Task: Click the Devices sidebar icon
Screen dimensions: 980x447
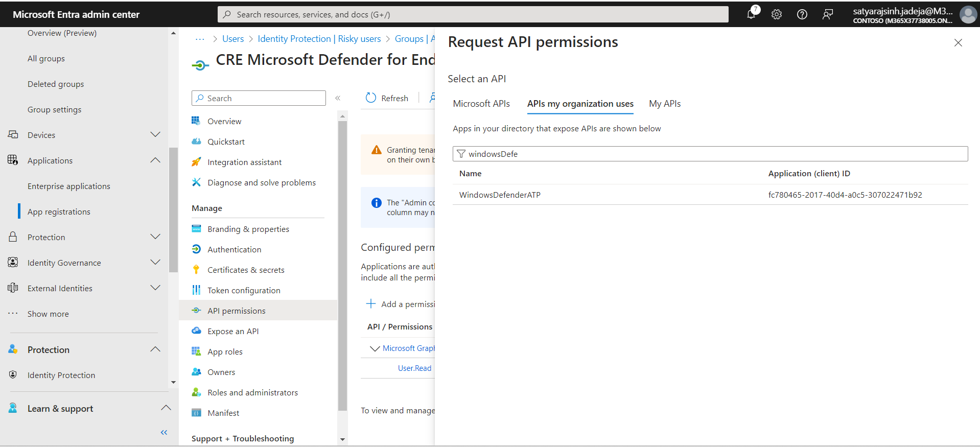Action: click(13, 135)
